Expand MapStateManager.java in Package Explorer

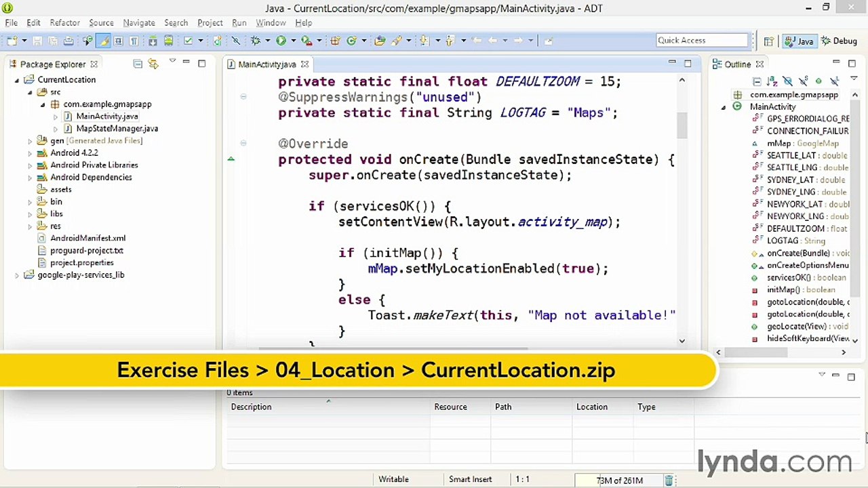[56, 129]
